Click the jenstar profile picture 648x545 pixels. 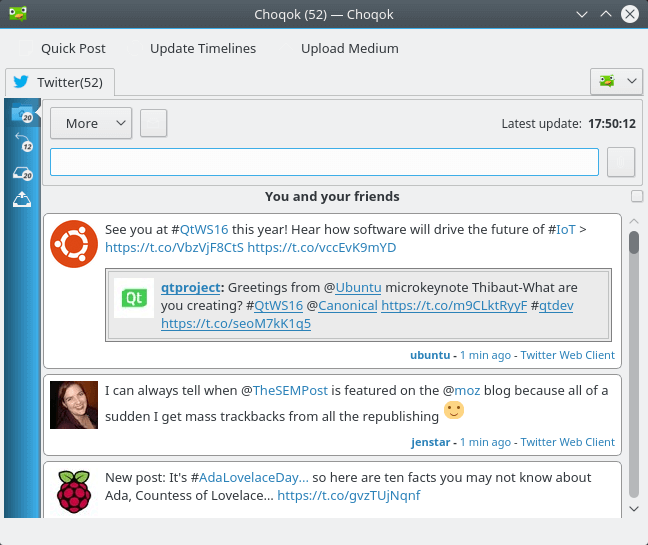point(74,405)
